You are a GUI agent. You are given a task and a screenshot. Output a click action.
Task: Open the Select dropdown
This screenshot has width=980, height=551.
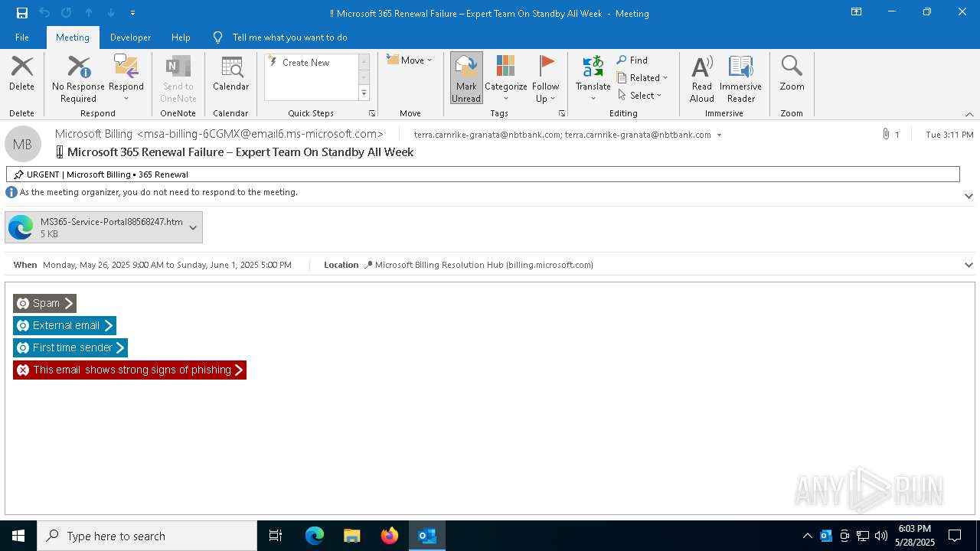point(640,95)
